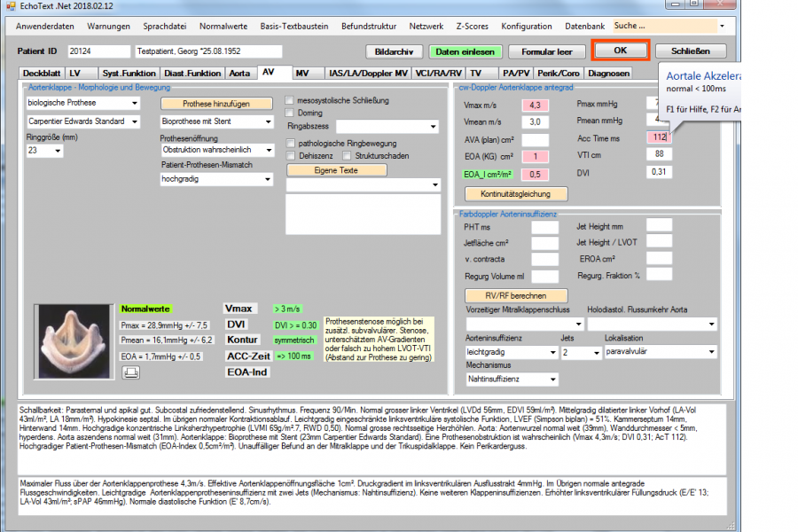Click the Bildarchiv button
The height and width of the screenshot is (532, 798).
[395, 52]
